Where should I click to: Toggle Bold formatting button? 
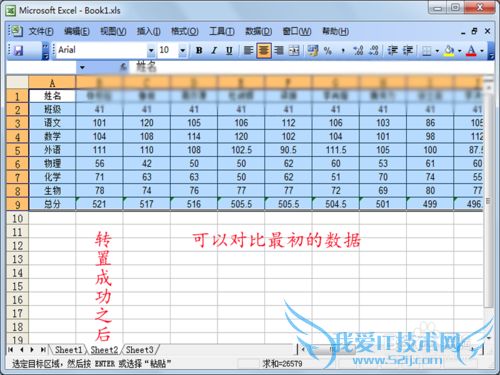click(x=199, y=51)
